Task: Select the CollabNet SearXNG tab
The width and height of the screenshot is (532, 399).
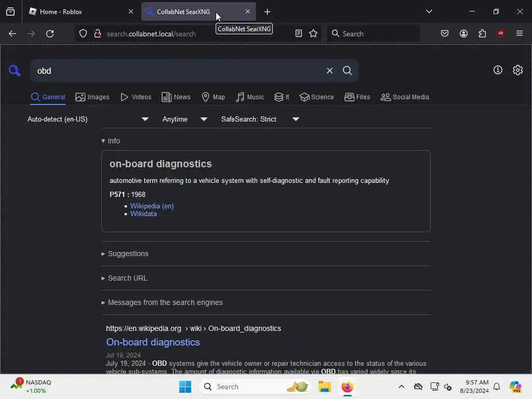Action: [x=198, y=11]
